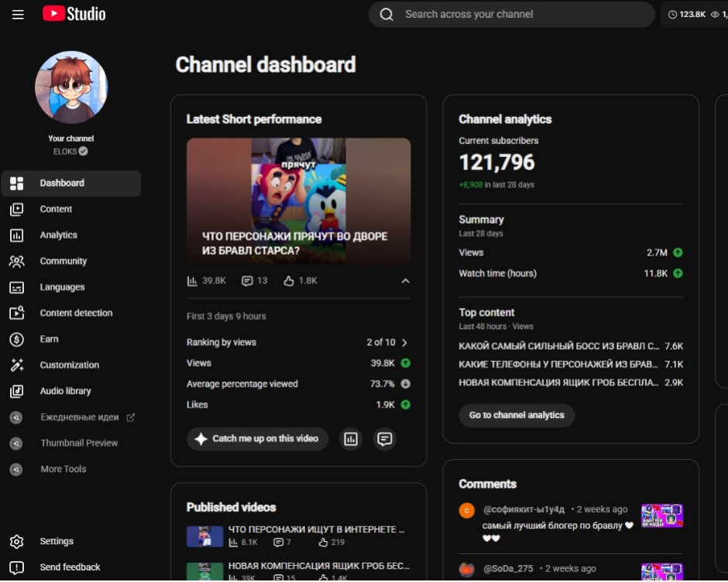Image resolution: width=728 pixels, height=582 pixels.
Task: Click the ELOKS channel avatar
Action: click(71, 87)
